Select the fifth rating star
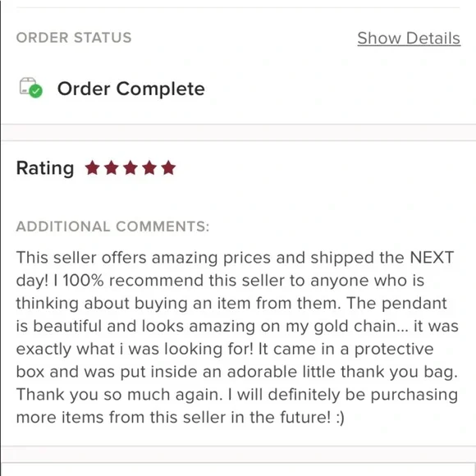This screenshot has height=476, width=476. coord(168,168)
